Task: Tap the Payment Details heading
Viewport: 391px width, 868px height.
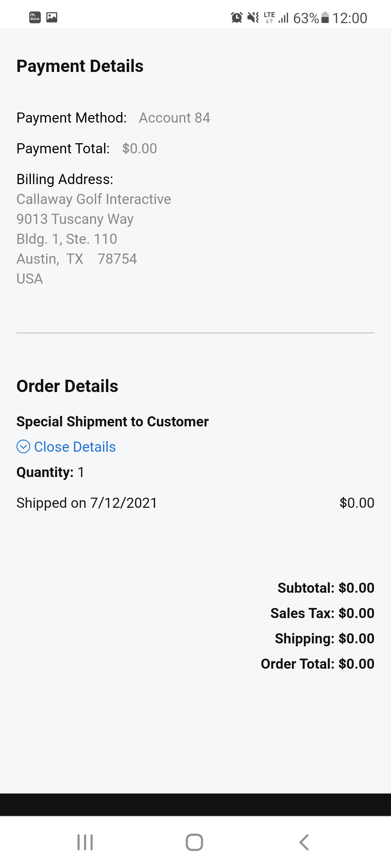Action: pyautogui.click(x=80, y=66)
